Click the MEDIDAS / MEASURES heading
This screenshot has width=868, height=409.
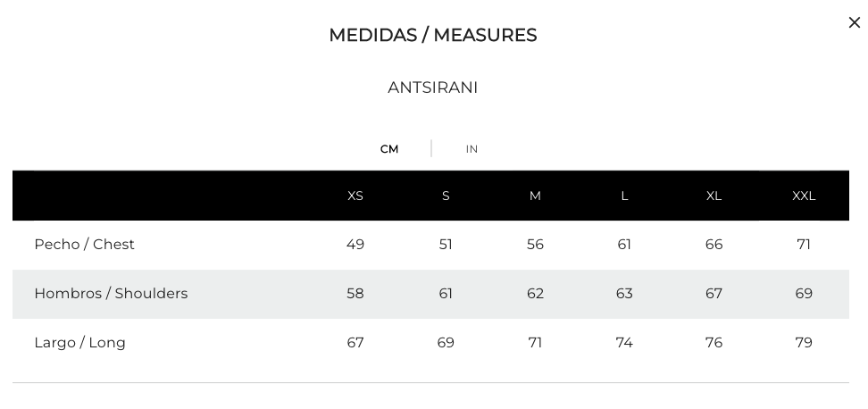coord(433,35)
